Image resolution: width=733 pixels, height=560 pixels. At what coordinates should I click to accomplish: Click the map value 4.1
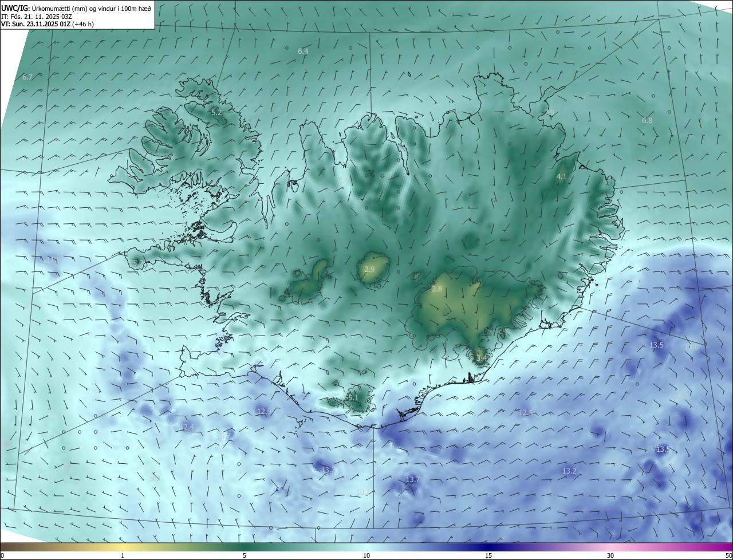(561, 177)
